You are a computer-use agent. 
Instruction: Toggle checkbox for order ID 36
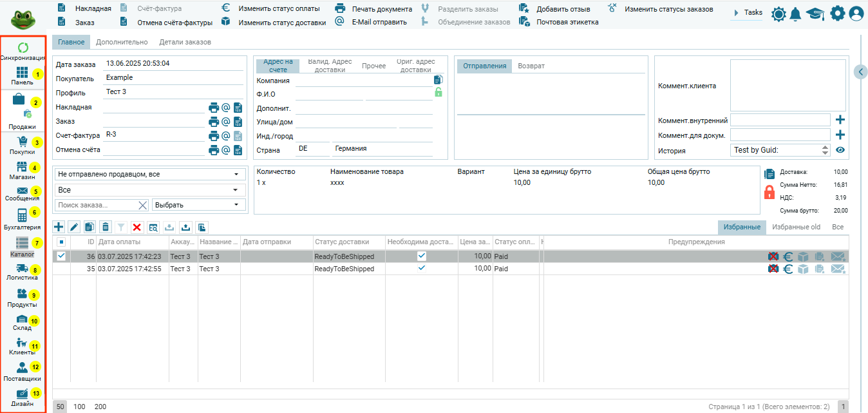(x=61, y=256)
